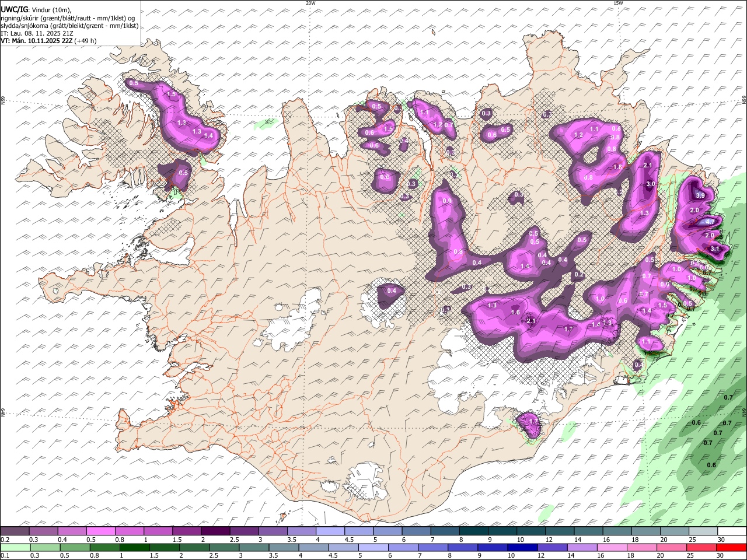Select darkest purple swatch between 2 and 2.5, top legend
747x560 pixels.
pos(215,531)
